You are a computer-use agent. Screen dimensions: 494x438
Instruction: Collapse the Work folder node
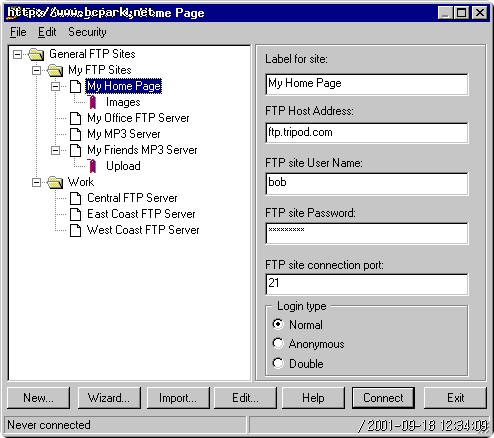click(36, 182)
